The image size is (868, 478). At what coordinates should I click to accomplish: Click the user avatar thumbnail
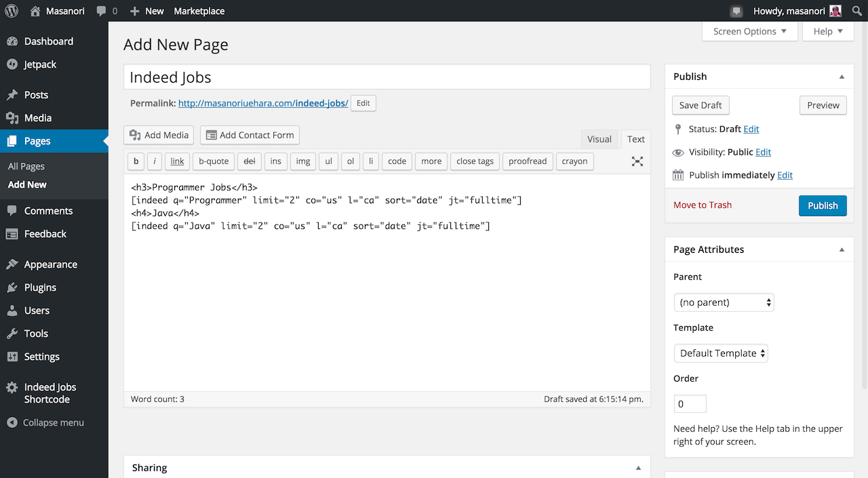pyautogui.click(x=835, y=11)
